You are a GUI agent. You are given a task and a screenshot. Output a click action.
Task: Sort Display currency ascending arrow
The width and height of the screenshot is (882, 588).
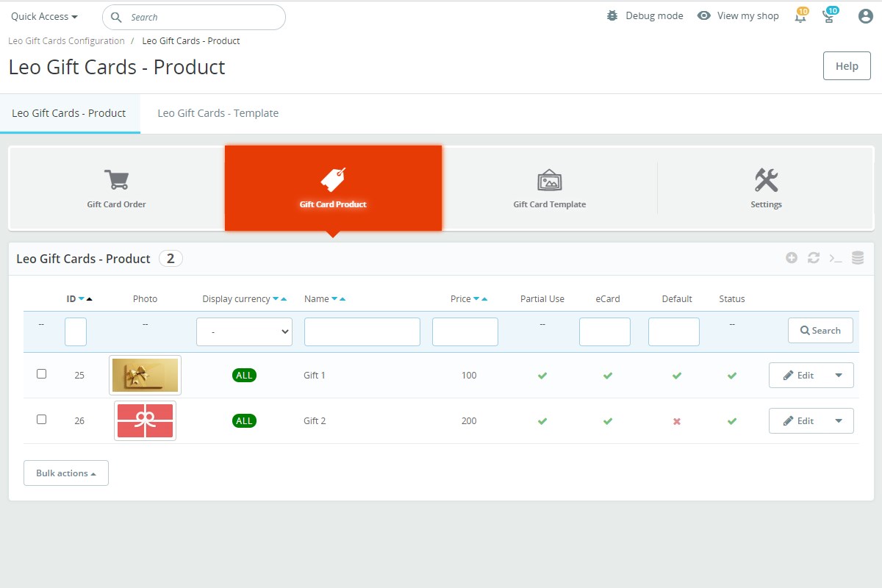tap(284, 299)
